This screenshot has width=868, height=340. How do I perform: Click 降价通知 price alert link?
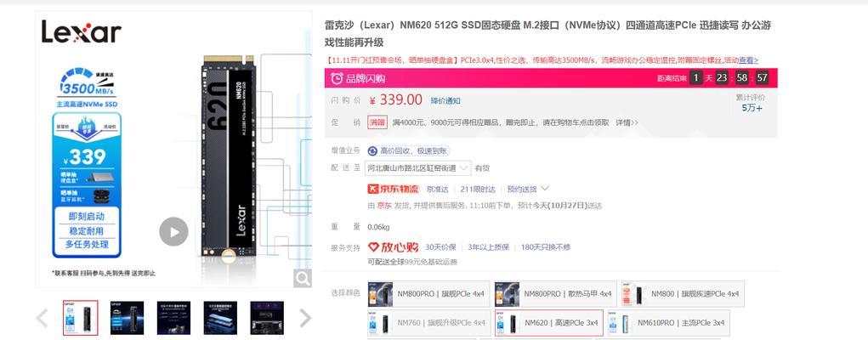click(445, 101)
